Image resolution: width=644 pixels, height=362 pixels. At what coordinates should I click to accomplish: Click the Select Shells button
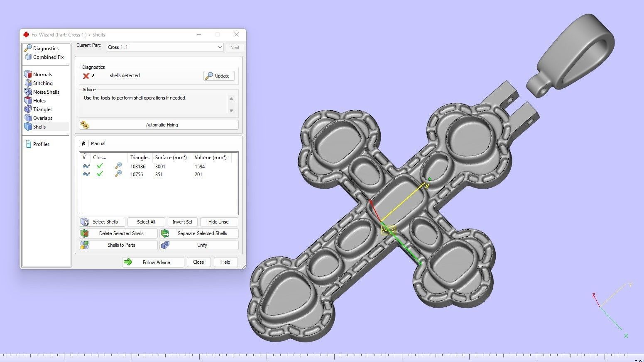[102, 222]
